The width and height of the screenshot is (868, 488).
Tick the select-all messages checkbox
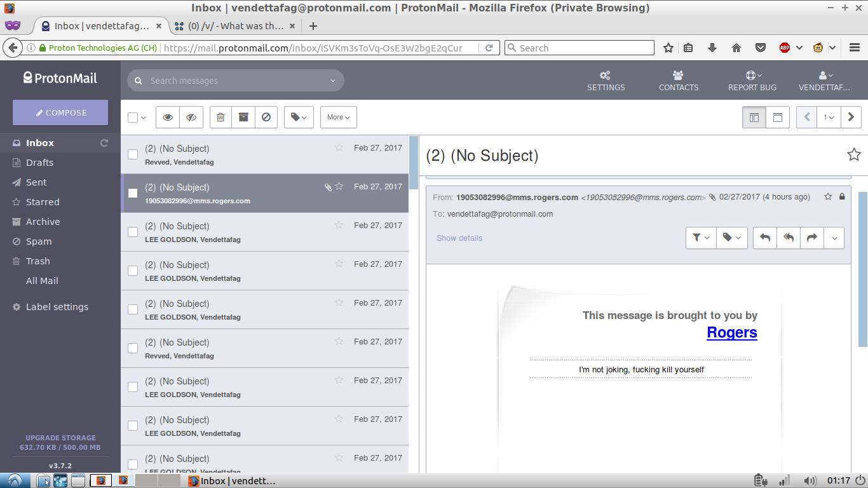pyautogui.click(x=133, y=118)
